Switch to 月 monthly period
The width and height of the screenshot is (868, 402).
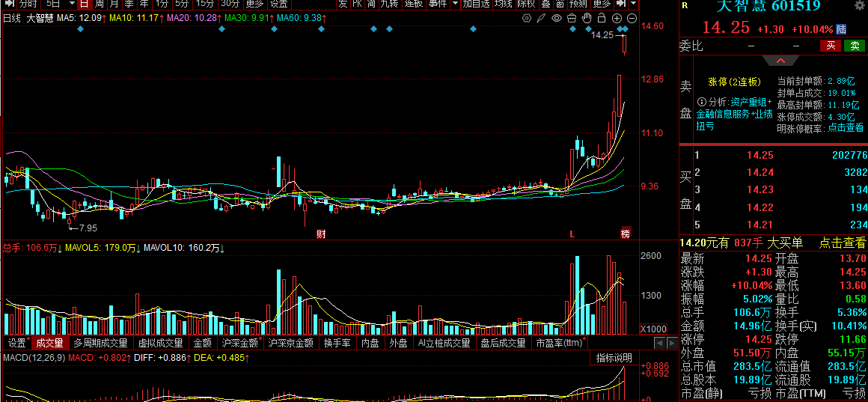[x=114, y=3]
